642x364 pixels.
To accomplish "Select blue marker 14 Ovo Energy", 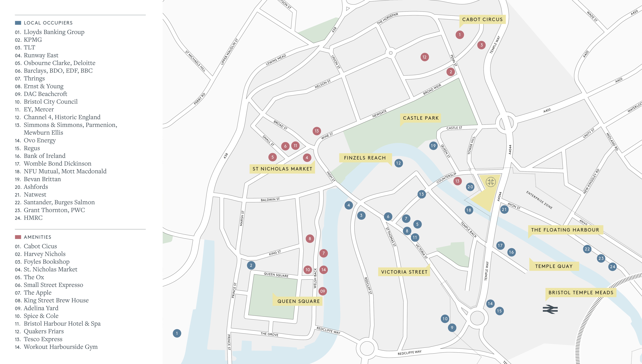I will 490,304.
